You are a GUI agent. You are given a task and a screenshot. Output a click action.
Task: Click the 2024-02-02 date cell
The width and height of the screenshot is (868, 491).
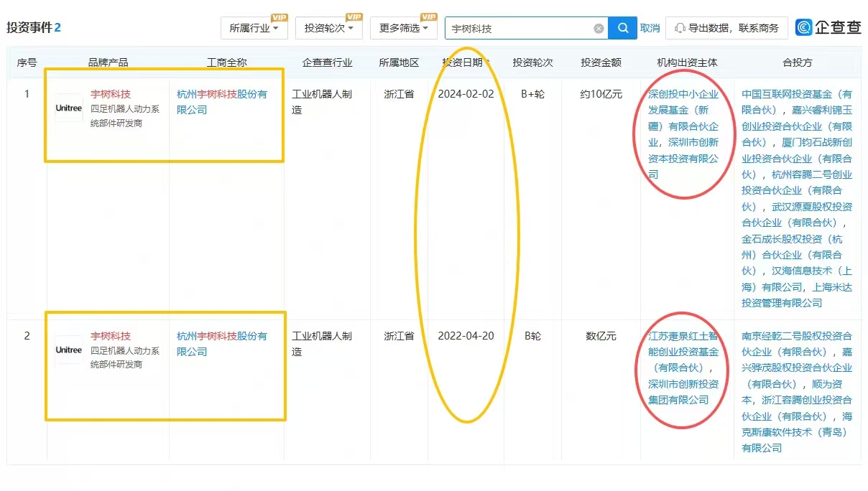point(466,94)
